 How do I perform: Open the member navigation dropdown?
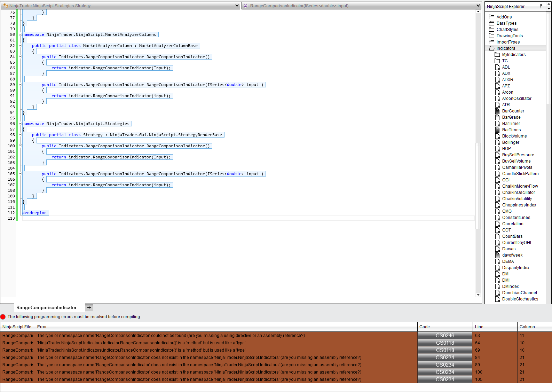click(x=478, y=6)
